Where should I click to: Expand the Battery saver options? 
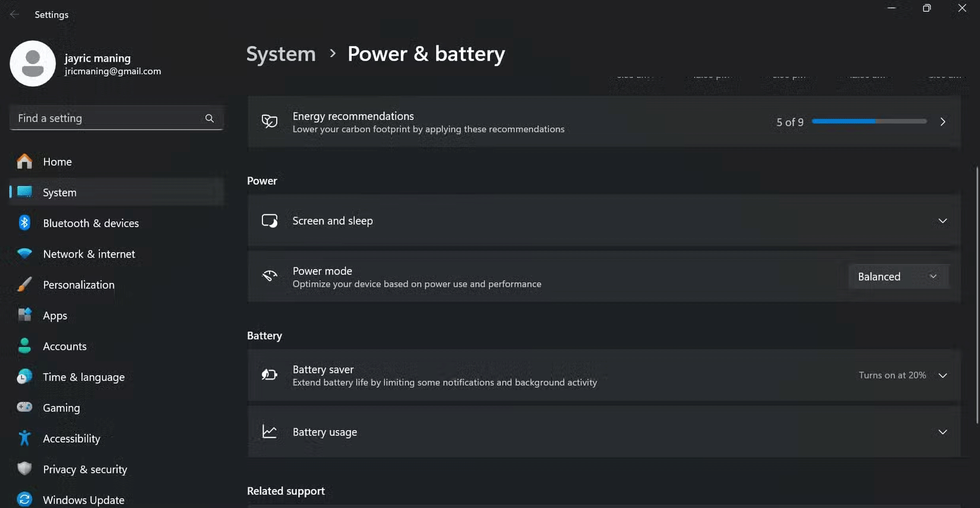[x=942, y=376]
